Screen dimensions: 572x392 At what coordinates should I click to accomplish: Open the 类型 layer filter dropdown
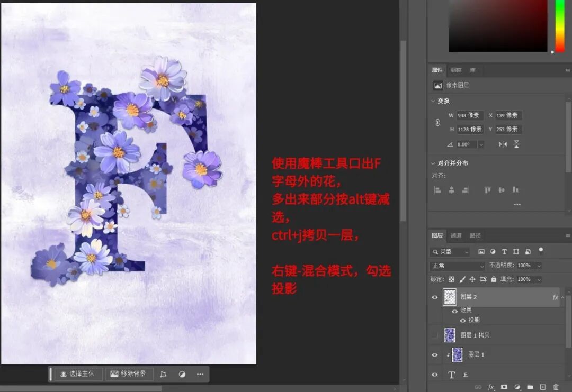click(x=450, y=252)
